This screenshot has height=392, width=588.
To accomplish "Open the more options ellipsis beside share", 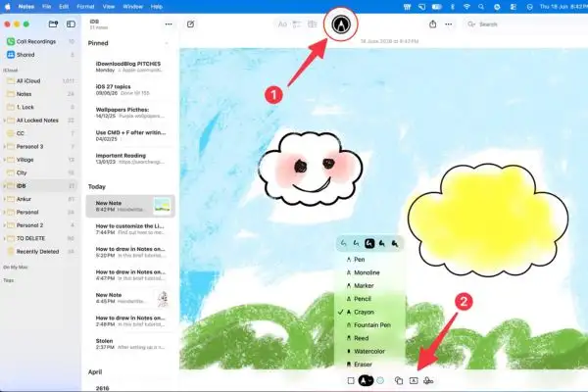I will (449, 24).
